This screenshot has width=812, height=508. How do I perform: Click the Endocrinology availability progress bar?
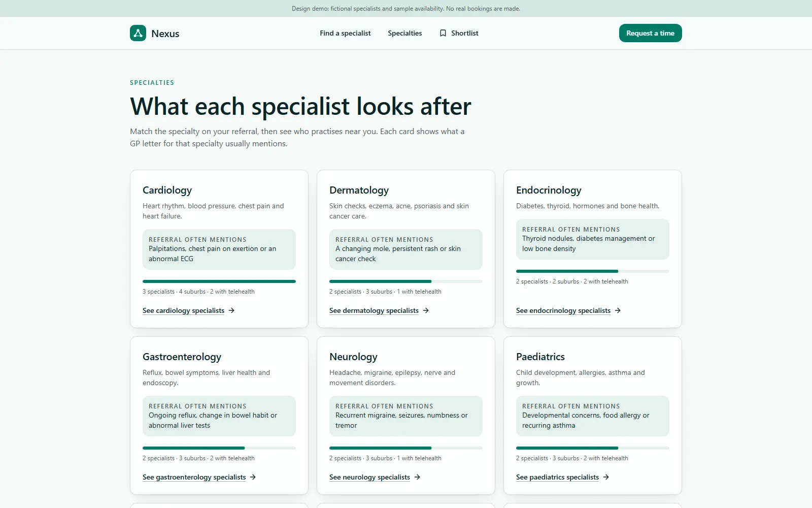593,271
